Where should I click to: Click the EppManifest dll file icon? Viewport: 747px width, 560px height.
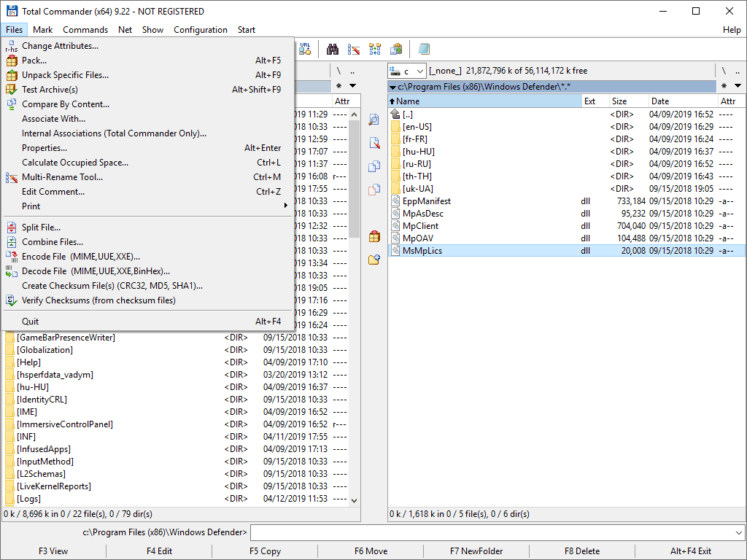tap(395, 201)
